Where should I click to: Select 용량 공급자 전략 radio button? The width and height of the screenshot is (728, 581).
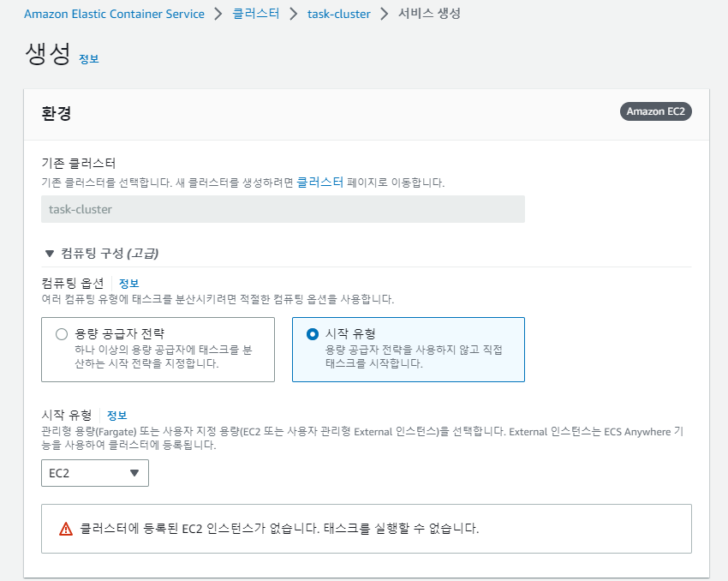click(x=62, y=334)
